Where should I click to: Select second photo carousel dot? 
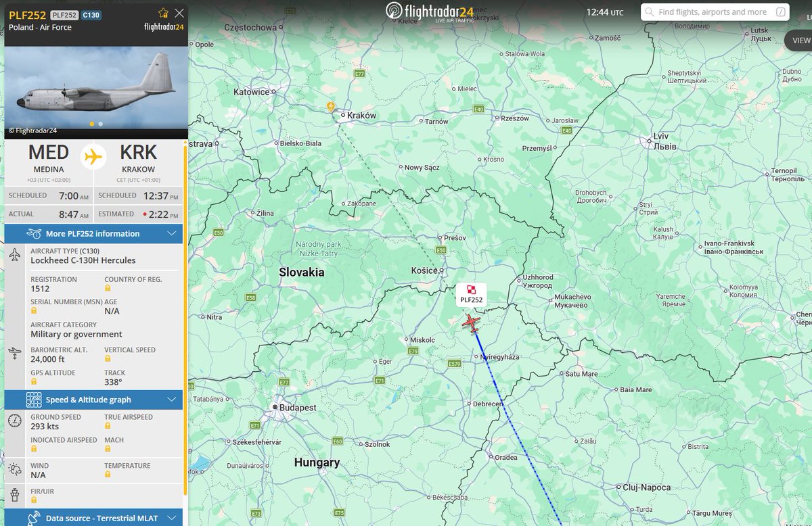pos(101,124)
